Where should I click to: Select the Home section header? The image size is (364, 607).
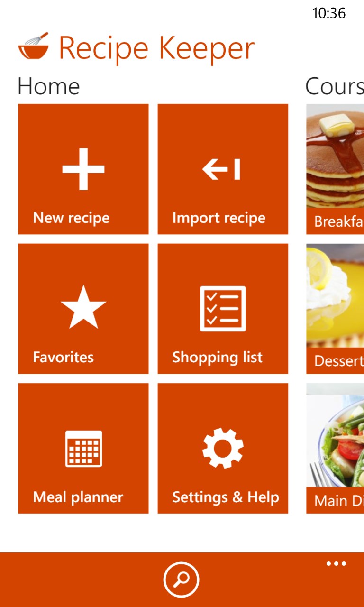[x=48, y=86]
